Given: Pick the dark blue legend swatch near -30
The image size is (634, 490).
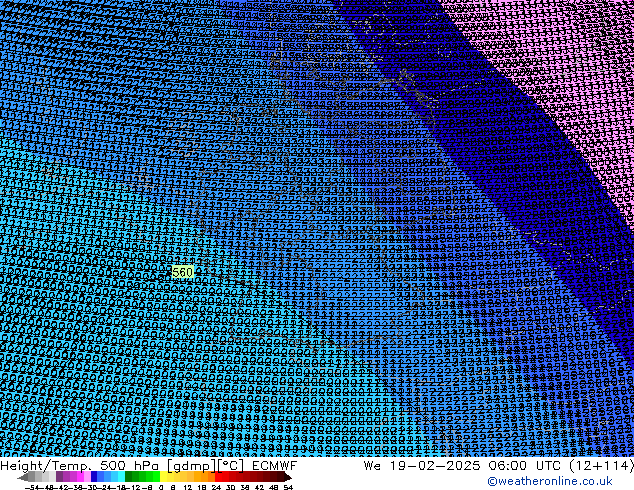Looking at the screenshot, I should click(94, 476).
